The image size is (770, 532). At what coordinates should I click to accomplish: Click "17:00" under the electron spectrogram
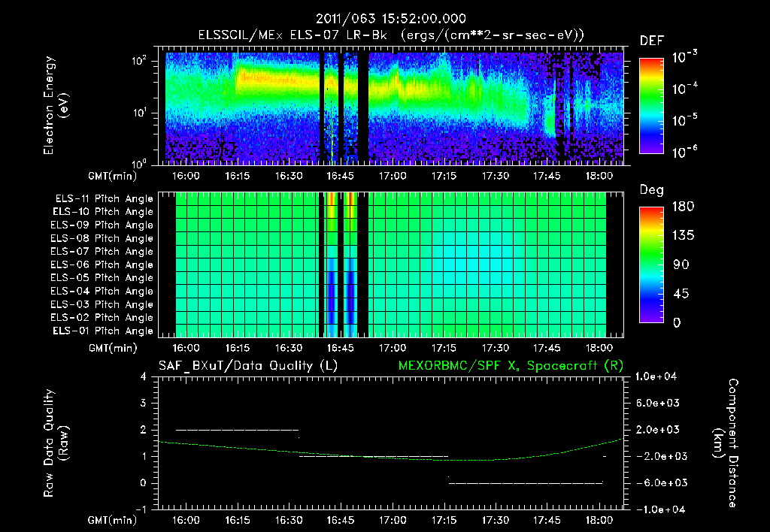point(392,176)
